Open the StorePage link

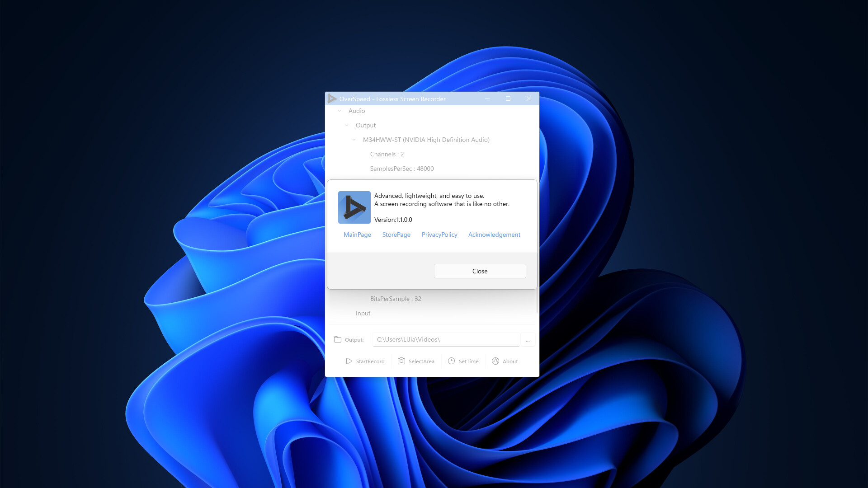point(396,235)
